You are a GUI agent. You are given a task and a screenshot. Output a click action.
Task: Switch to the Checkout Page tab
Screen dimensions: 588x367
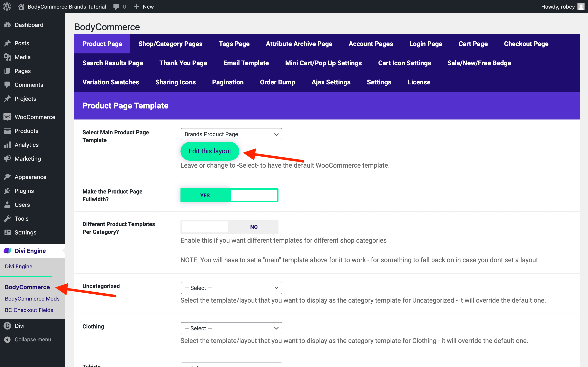pos(526,44)
